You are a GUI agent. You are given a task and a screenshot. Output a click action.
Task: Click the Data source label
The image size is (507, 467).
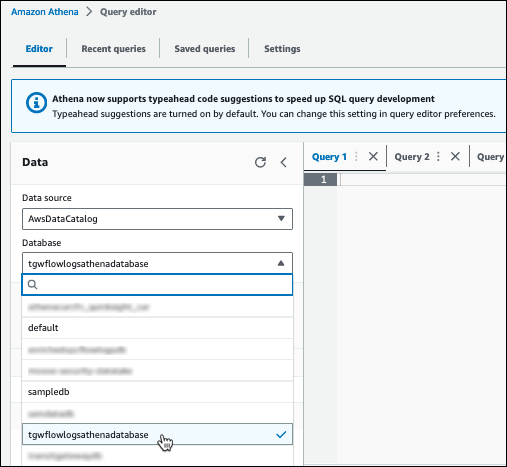[x=47, y=198]
